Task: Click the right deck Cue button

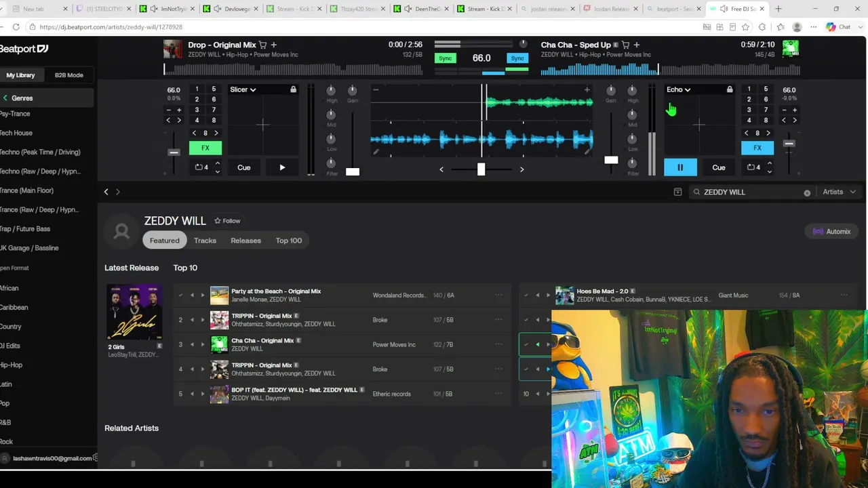Action: coord(719,167)
